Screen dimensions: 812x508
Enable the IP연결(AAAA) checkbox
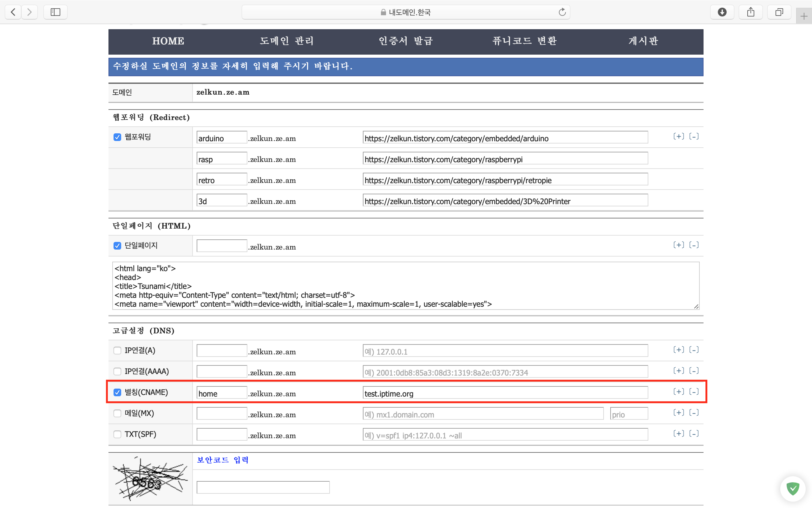117,371
